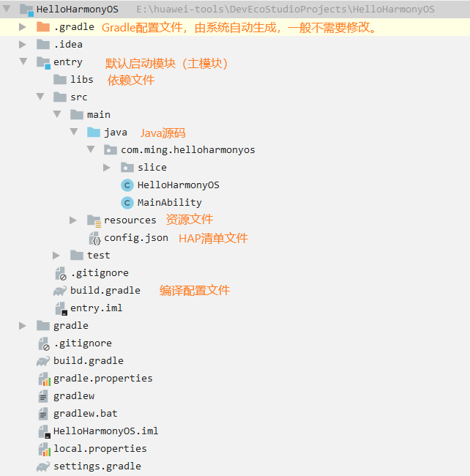Click the HelloHarmonyOS.iml file icon

[45, 431]
